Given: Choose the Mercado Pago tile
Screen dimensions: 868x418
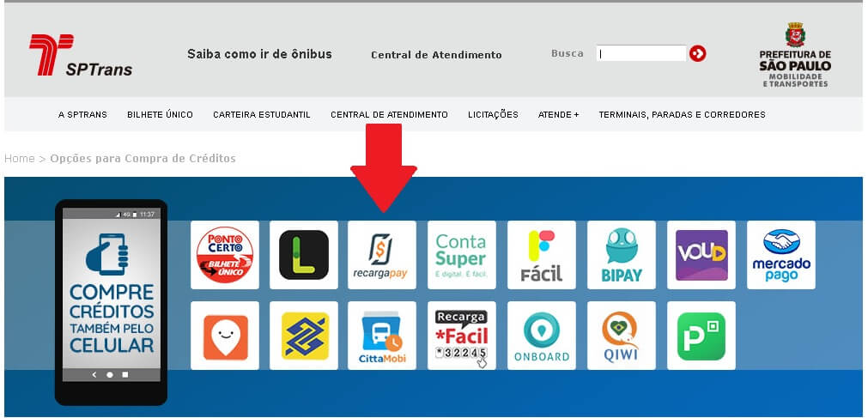Looking at the screenshot, I should 781,255.
